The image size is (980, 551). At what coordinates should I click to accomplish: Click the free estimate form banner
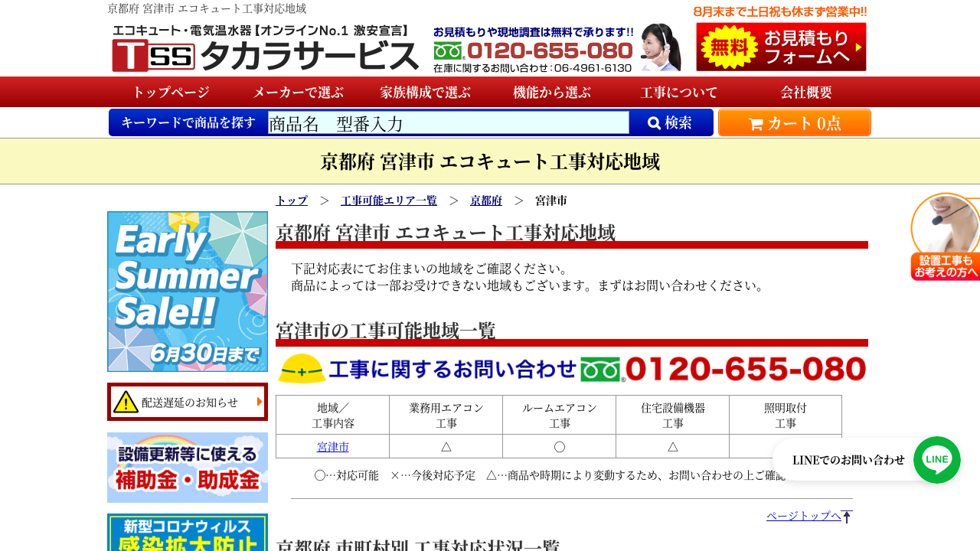[780, 47]
